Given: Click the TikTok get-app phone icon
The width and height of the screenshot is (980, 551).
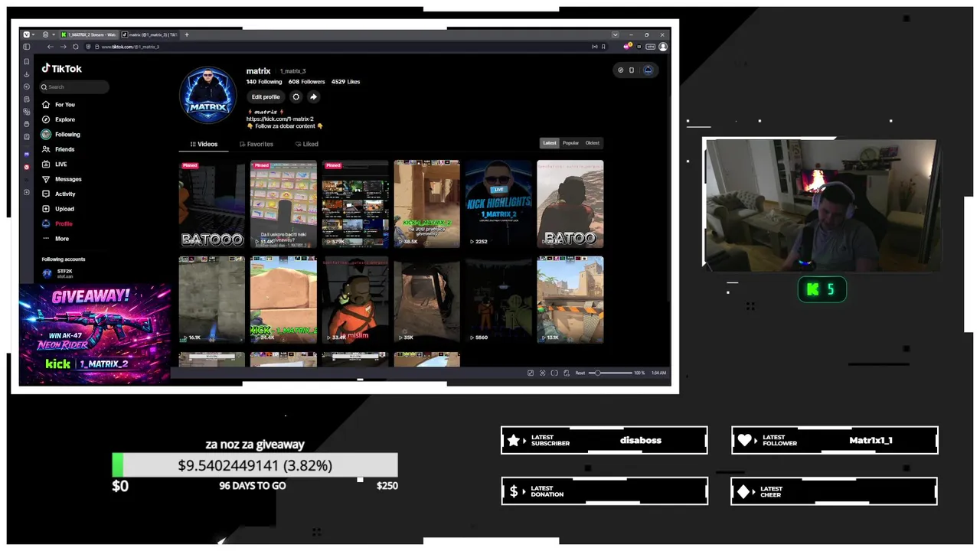Looking at the screenshot, I should (632, 70).
